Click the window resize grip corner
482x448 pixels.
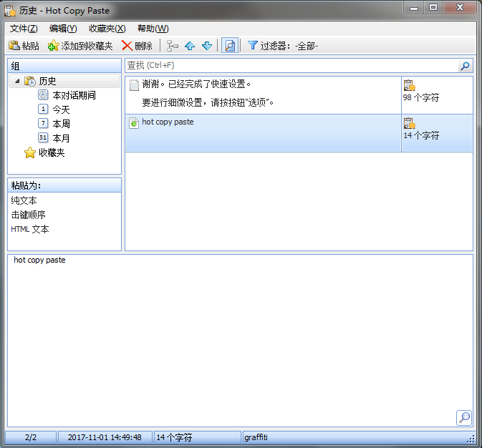(471, 439)
